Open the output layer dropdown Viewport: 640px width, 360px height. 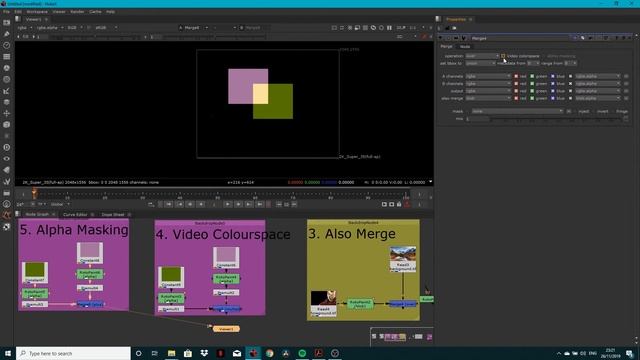(x=488, y=91)
